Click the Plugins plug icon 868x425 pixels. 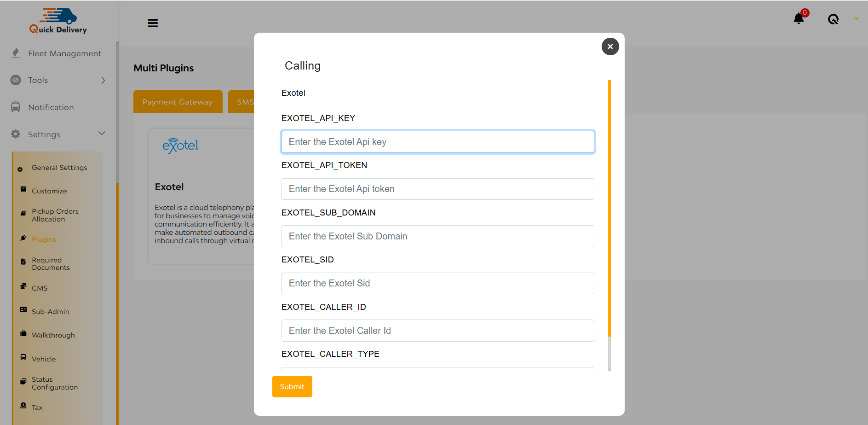[x=23, y=238]
